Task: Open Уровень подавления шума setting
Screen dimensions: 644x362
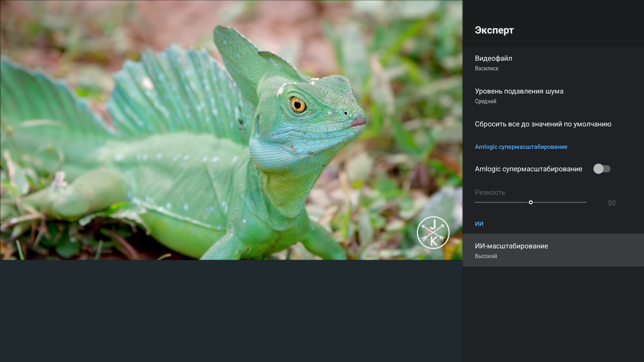Action: pyautogui.click(x=519, y=92)
